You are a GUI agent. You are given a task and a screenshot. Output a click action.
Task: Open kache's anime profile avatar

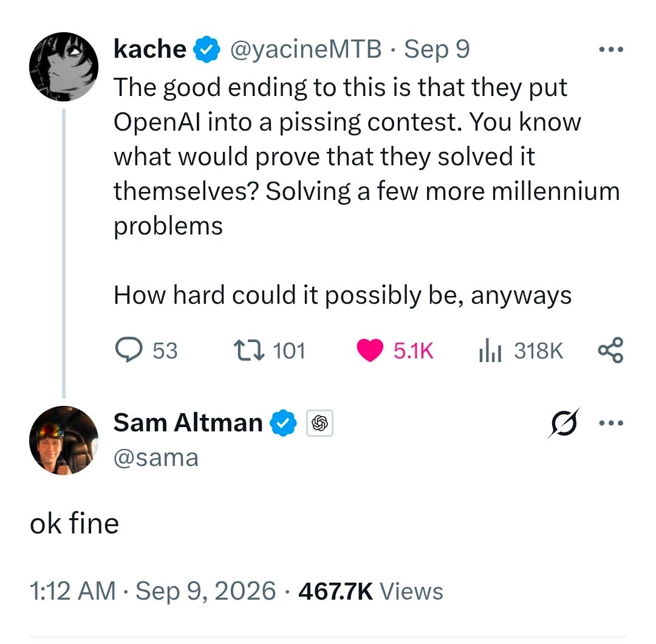pyautogui.click(x=64, y=67)
